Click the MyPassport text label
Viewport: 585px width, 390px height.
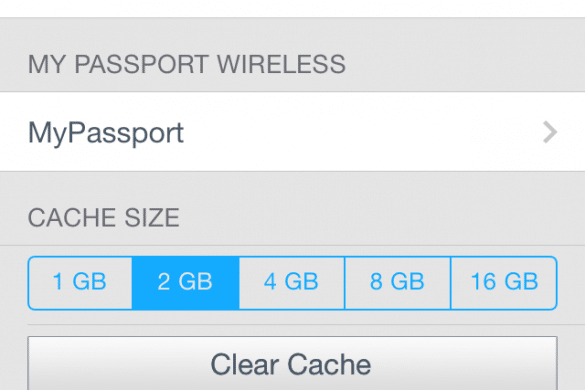(x=106, y=134)
